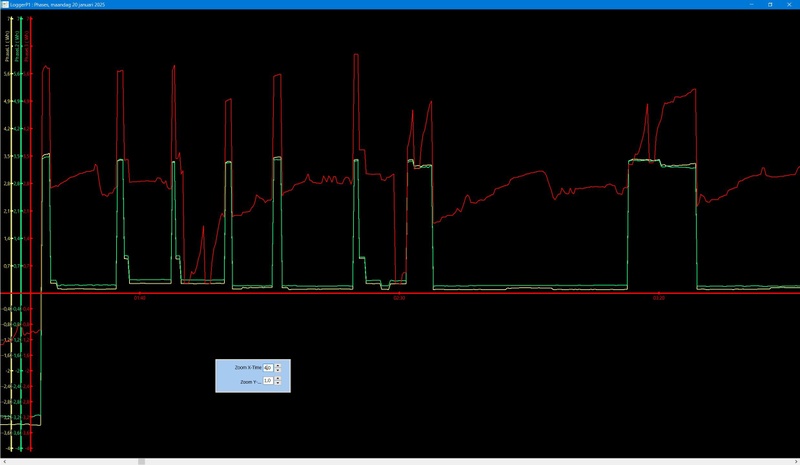Click the red Phase 3 axis label
800x465 pixels.
pyautogui.click(x=27, y=46)
